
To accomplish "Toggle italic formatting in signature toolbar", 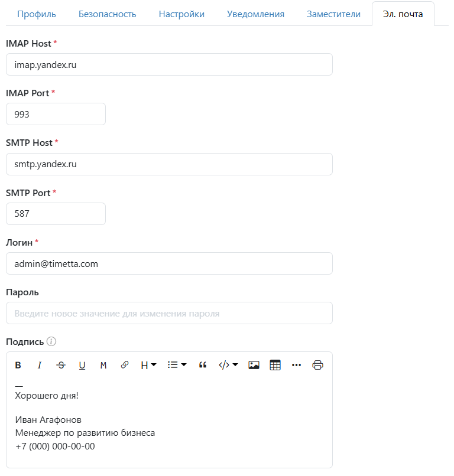I will tap(40, 365).
